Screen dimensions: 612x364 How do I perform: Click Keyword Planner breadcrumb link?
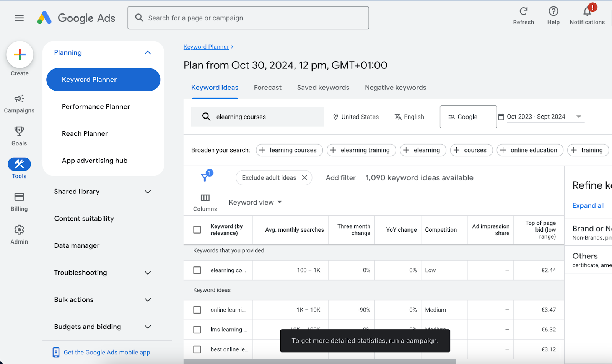206,47
